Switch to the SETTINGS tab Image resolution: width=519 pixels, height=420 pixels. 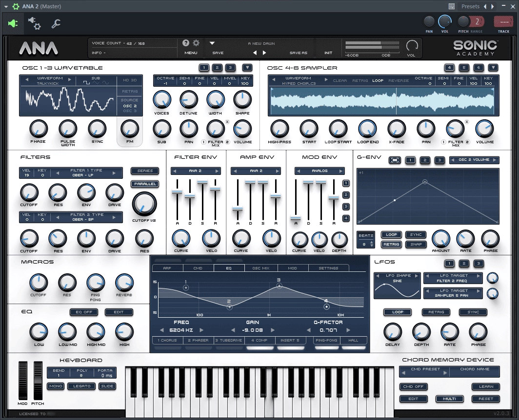328,268
